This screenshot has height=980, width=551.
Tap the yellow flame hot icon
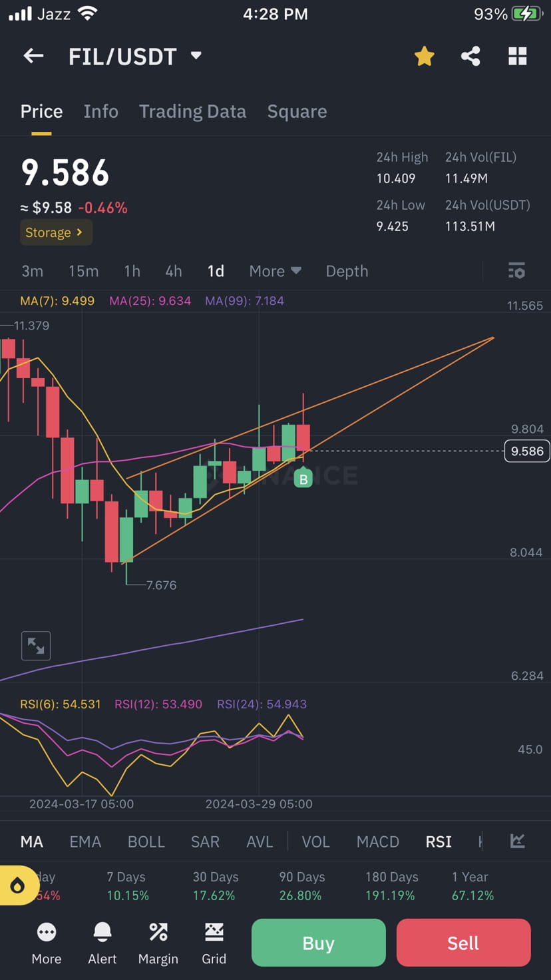pyautogui.click(x=18, y=885)
